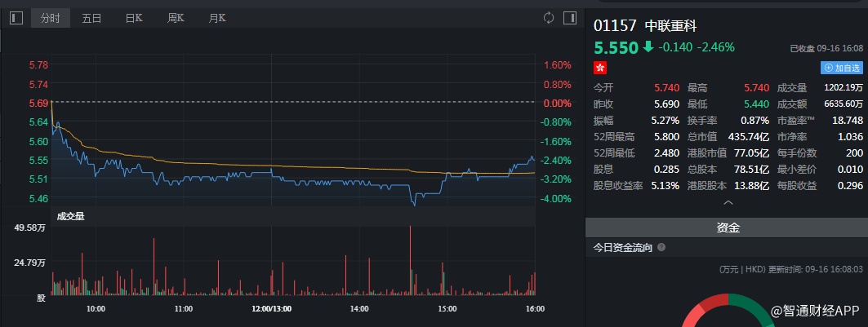868x327 pixels.
Task: Click the green down arrow beside 5.550
Action: 648,47
